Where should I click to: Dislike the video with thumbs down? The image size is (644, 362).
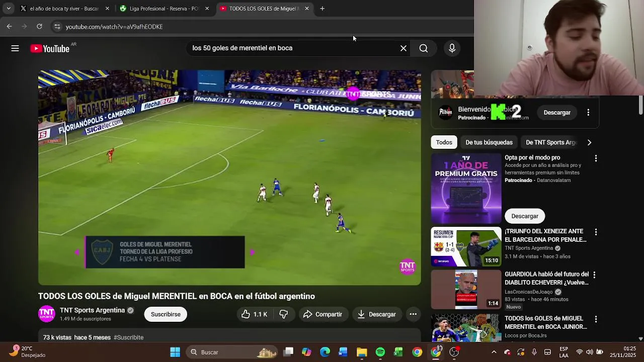coord(284,314)
